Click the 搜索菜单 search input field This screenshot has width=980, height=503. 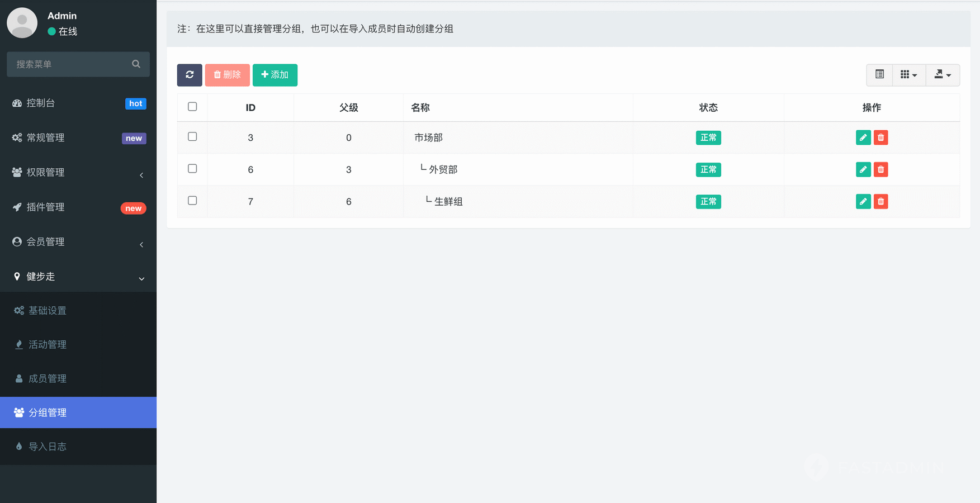click(x=70, y=64)
